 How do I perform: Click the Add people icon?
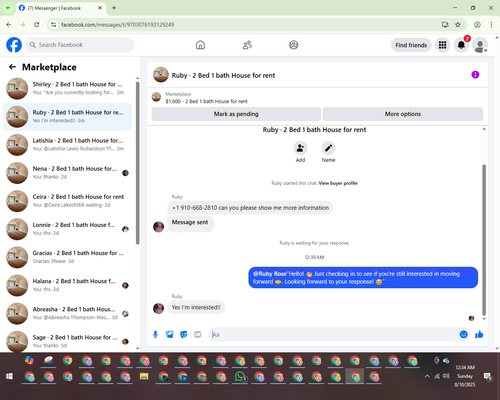point(300,148)
